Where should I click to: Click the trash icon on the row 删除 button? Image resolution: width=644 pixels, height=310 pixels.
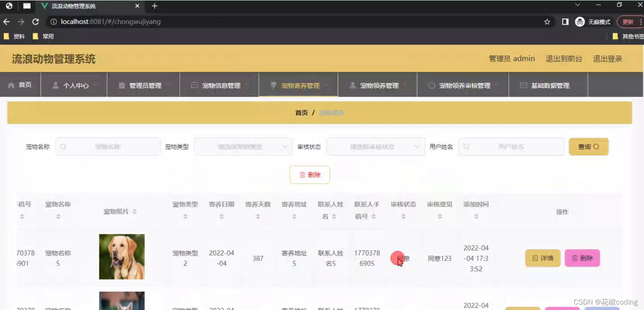(575, 258)
